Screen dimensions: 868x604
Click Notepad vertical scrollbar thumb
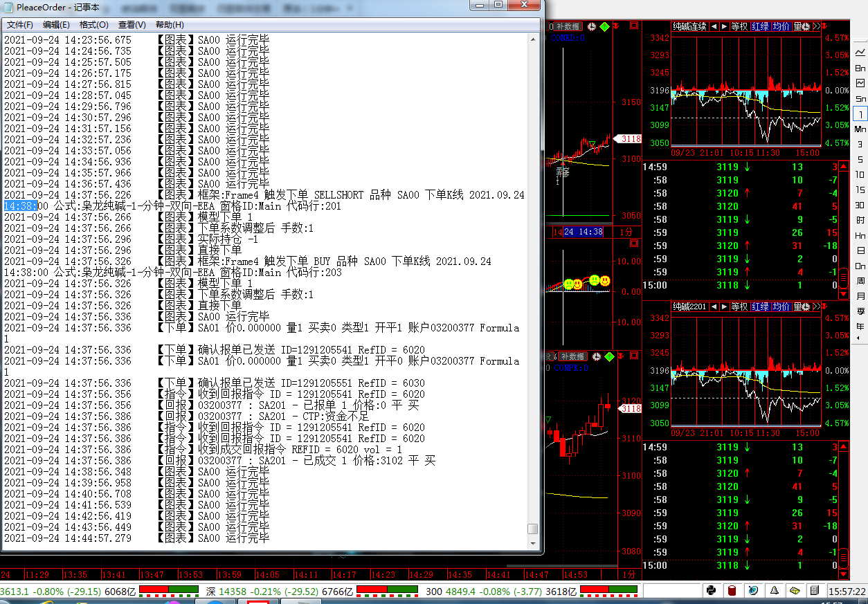point(532,529)
